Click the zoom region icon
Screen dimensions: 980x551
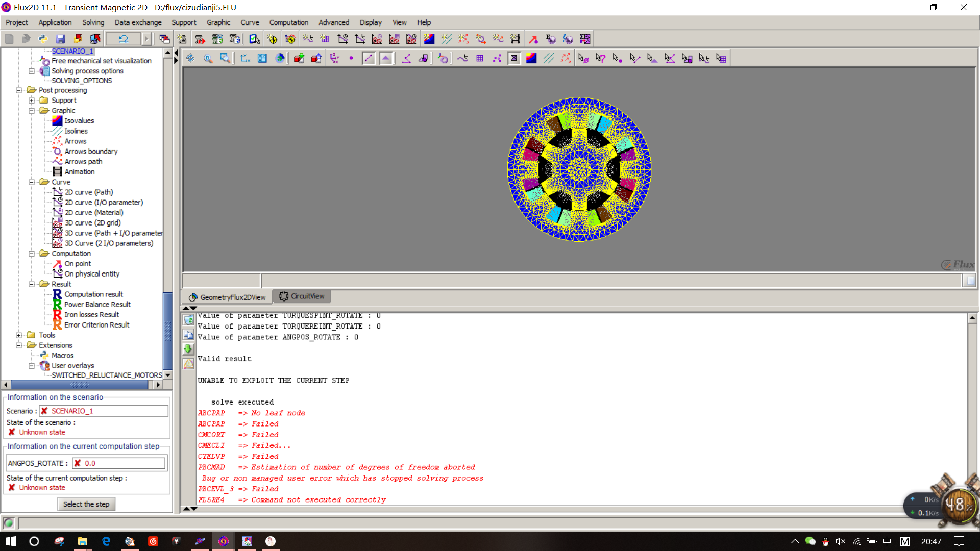pos(225,58)
